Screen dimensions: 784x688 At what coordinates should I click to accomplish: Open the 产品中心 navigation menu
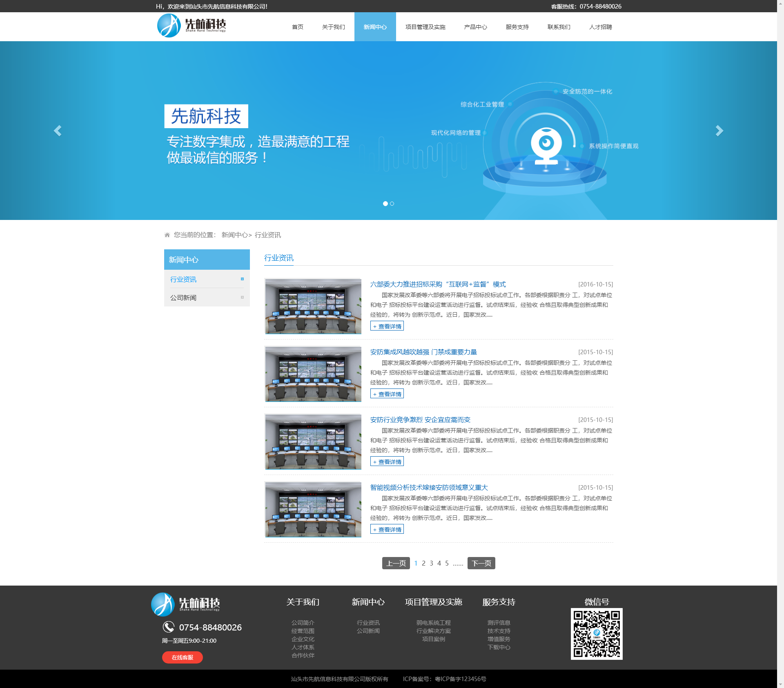(x=475, y=27)
